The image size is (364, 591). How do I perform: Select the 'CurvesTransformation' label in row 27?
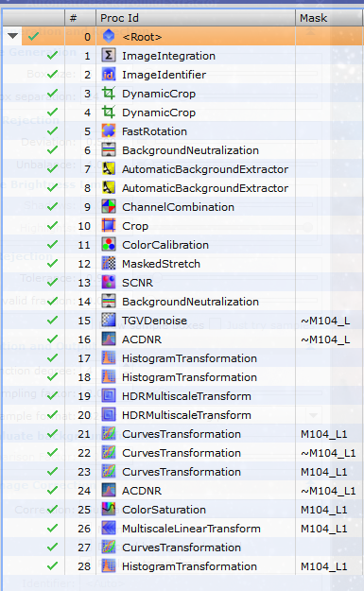tap(182, 548)
